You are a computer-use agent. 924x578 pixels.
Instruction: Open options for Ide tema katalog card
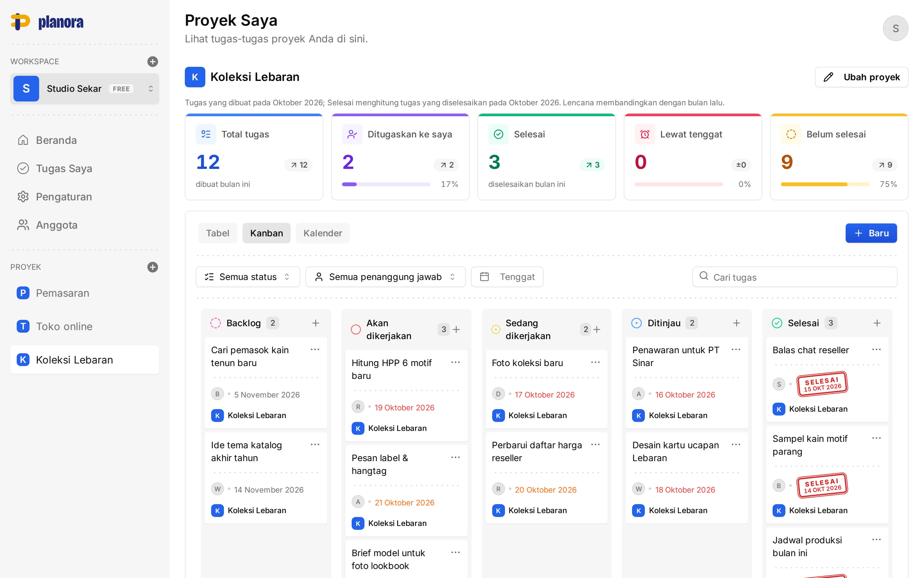(315, 445)
